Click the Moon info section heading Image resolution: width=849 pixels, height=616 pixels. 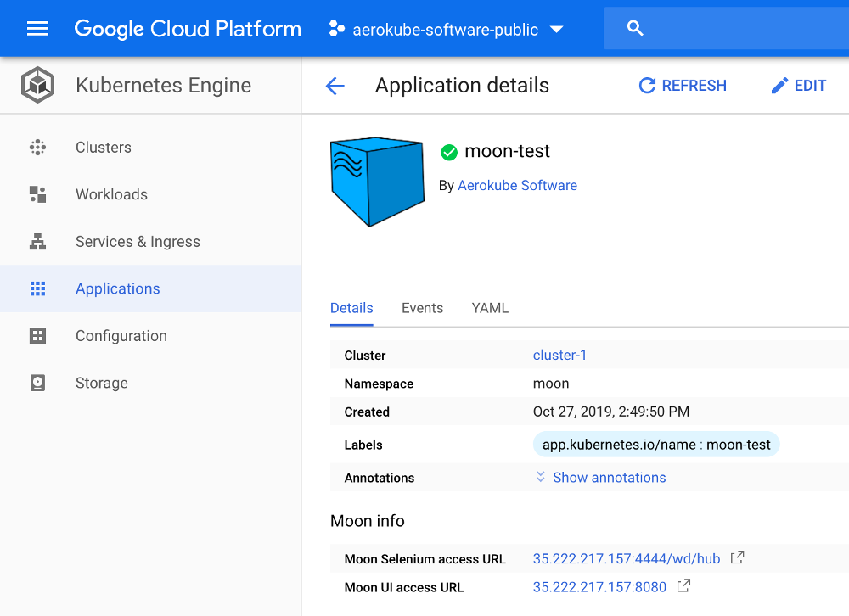367,521
